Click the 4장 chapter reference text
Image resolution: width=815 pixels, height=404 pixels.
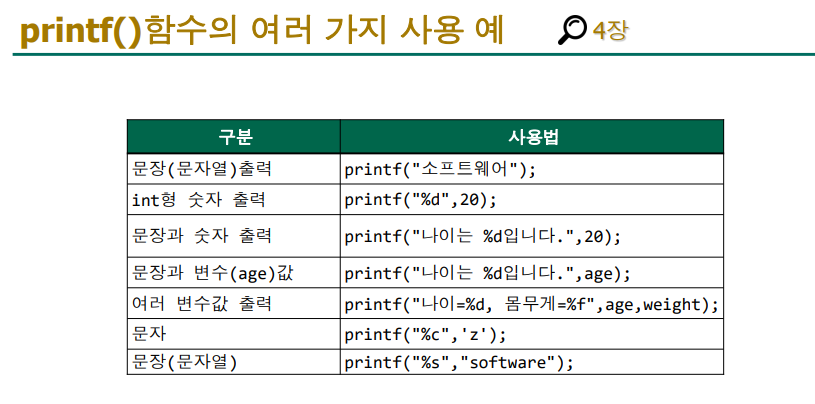click(610, 31)
